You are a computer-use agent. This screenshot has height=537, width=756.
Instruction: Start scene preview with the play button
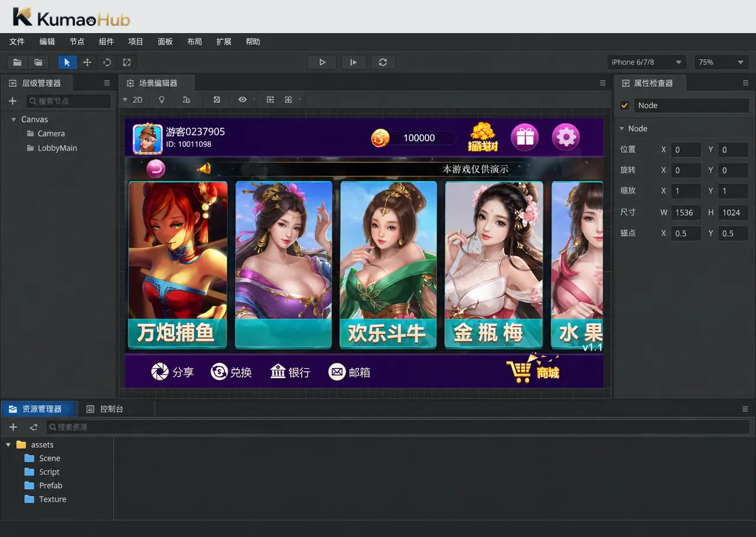tap(322, 62)
